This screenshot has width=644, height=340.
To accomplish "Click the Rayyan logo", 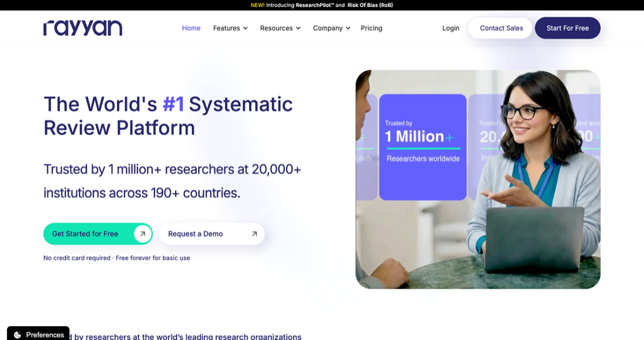I will [83, 28].
